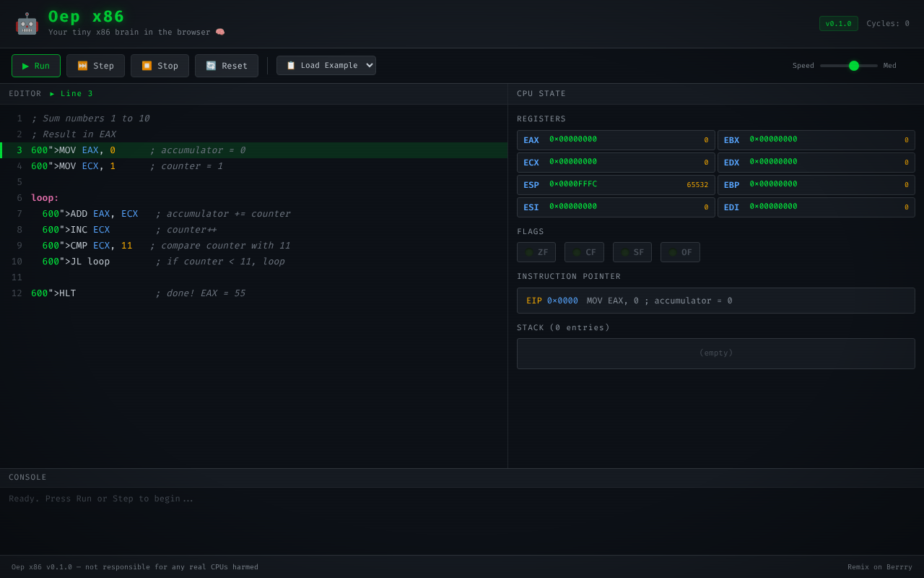Click the Med speed label
Viewport: 924px width, 578px height.
(x=890, y=66)
